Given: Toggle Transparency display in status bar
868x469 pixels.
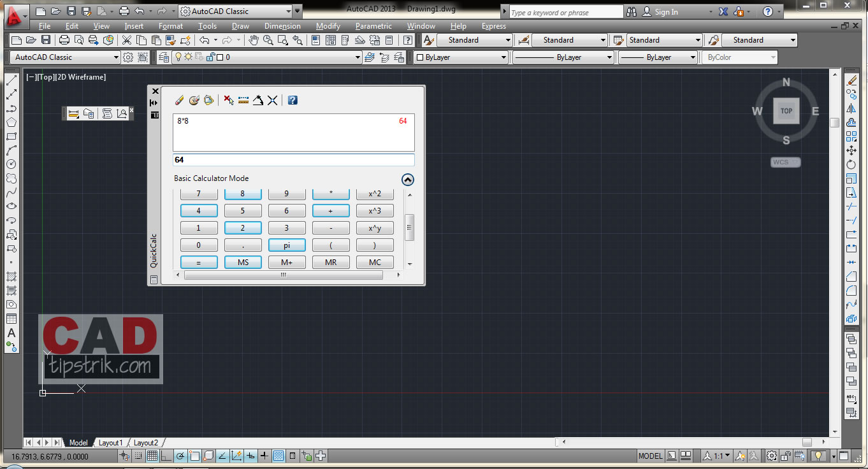Looking at the screenshot, I should coord(278,456).
